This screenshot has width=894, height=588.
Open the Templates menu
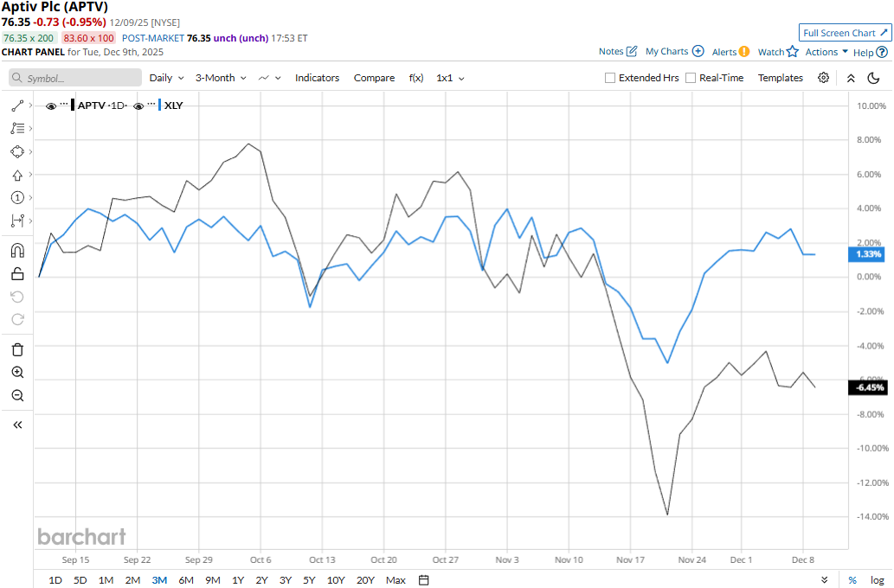click(x=780, y=78)
